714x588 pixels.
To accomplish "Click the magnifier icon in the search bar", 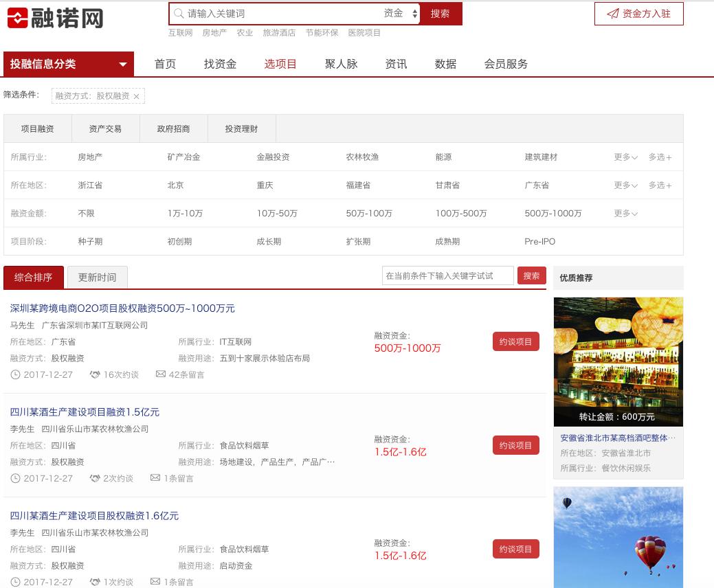I will tap(178, 13).
